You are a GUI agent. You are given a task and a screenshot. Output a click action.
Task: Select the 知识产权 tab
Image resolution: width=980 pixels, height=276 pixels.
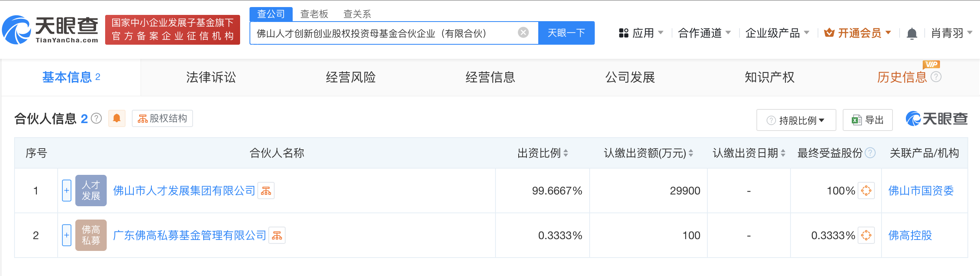770,77
